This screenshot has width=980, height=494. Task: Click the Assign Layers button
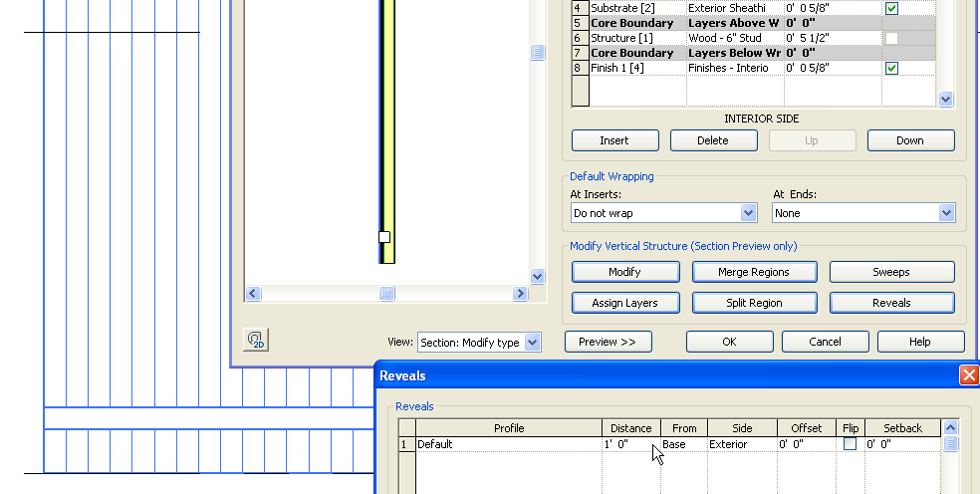tap(625, 303)
